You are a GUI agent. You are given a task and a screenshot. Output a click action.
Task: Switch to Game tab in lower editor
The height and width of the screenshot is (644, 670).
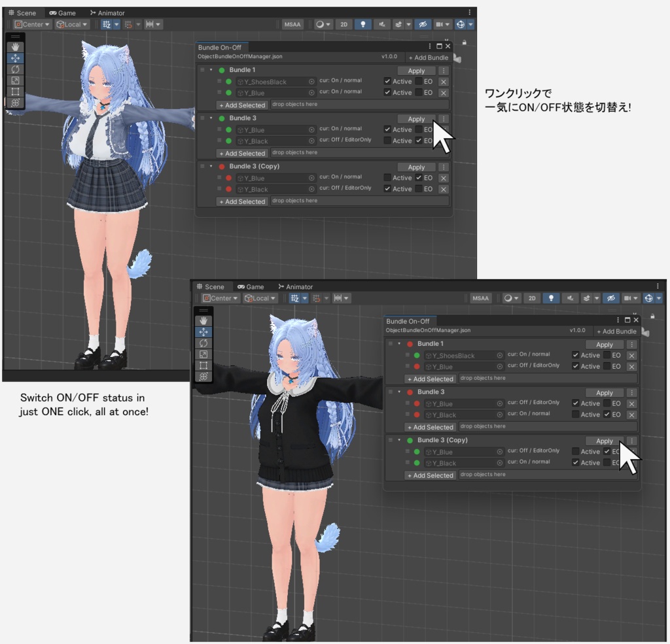click(x=251, y=286)
